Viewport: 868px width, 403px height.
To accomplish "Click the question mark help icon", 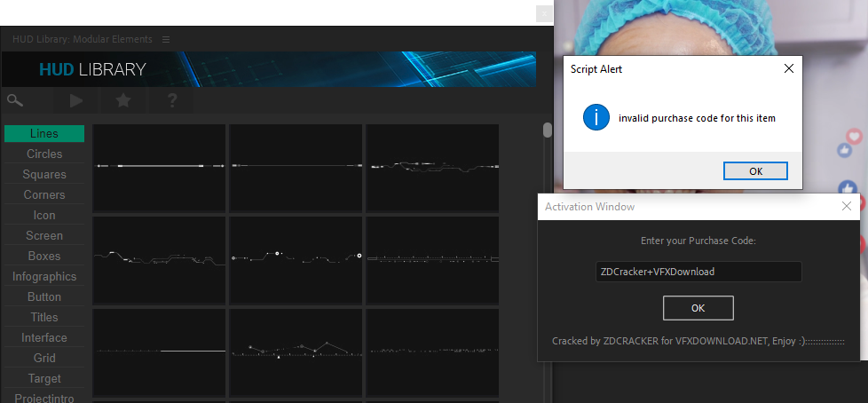I will (172, 100).
